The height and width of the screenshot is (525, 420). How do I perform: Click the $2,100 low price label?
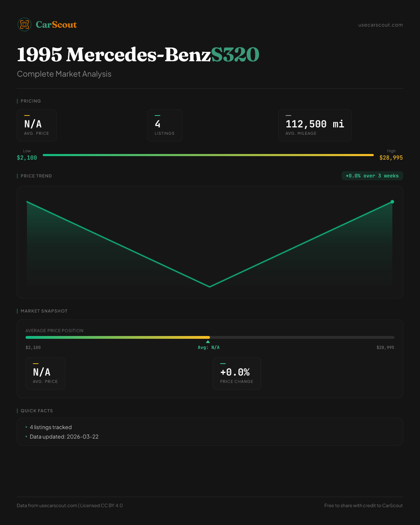point(27,158)
